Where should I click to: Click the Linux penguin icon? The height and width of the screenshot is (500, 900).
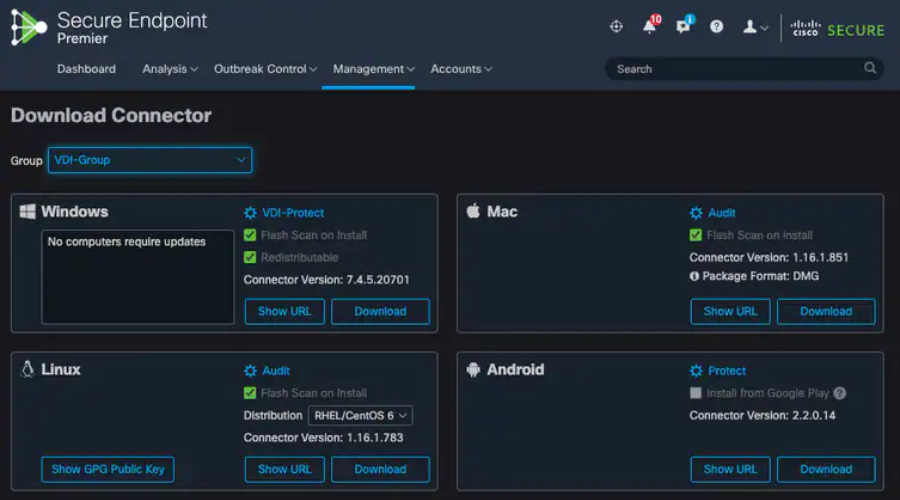click(x=27, y=369)
